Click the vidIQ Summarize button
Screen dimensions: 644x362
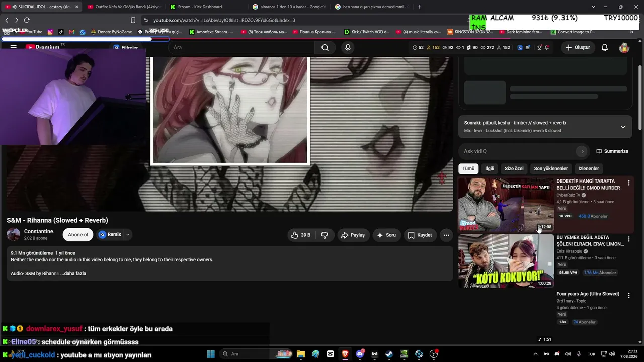[x=612, y=151]
